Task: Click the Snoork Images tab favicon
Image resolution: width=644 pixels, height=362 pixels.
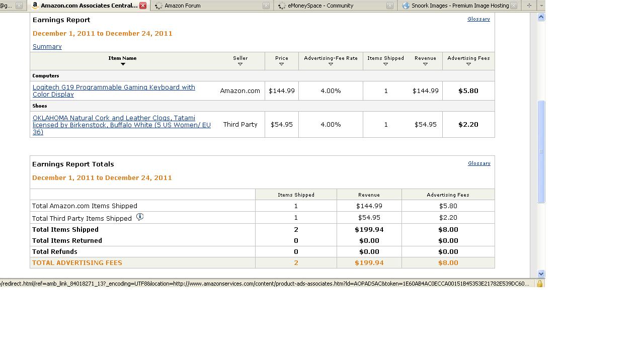Action: [x=406, y=6]
